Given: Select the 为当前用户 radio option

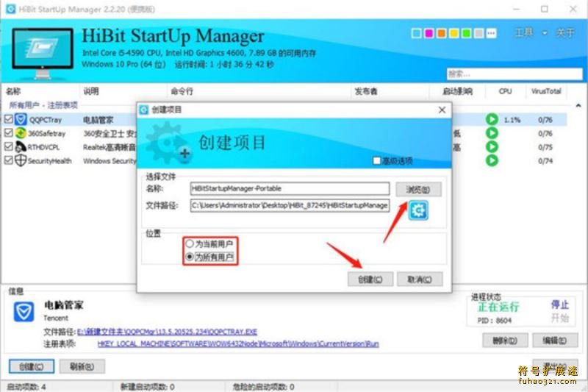Looking at the screenshot, I should click(190, 244).
